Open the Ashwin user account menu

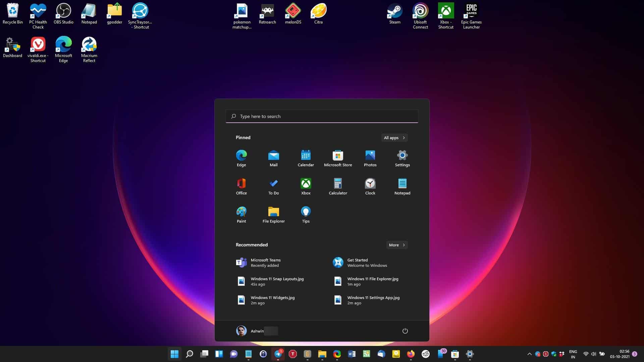pyautogui.click(x=257, y=331)
